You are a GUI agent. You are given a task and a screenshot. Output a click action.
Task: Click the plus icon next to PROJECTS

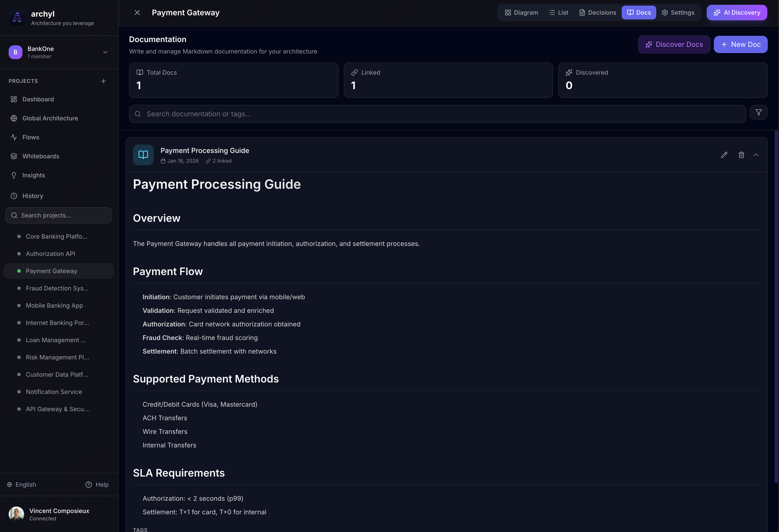point(104,81)
